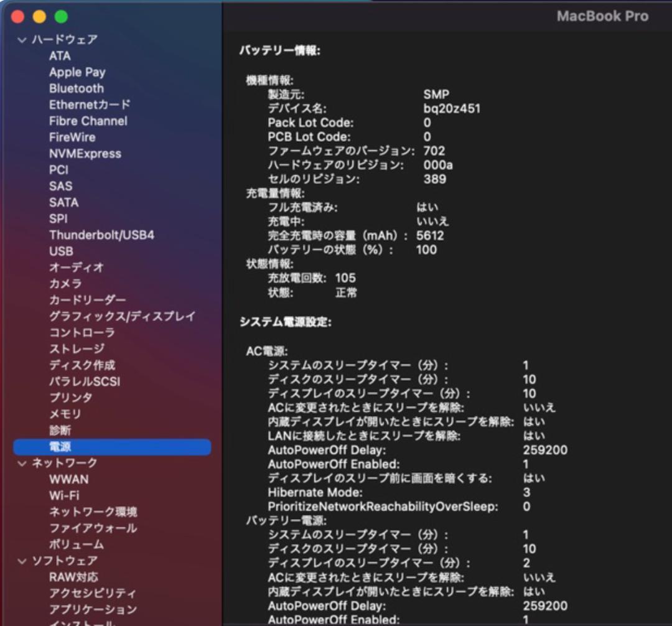View メモリ information
Viewport: 672px width, 626px height.
click(x=62, y=414)
